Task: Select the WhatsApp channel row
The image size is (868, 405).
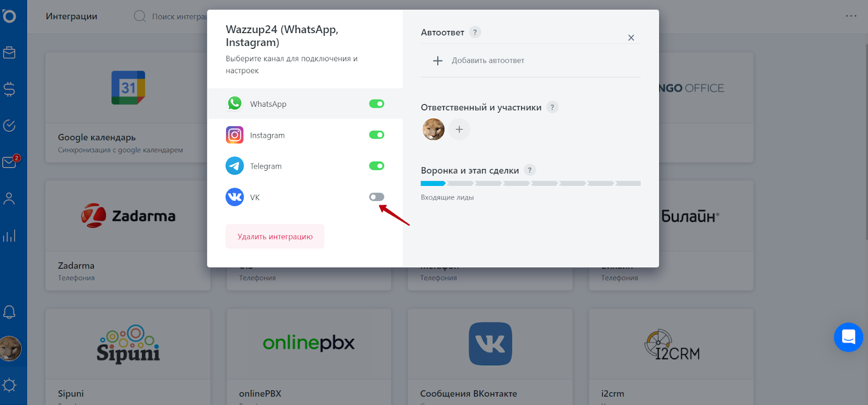Action: coord(305,104)
